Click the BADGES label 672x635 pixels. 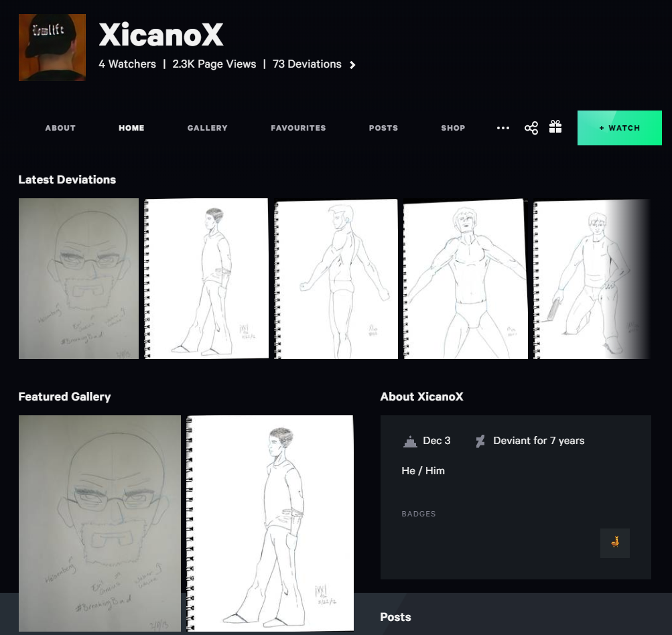419,514
